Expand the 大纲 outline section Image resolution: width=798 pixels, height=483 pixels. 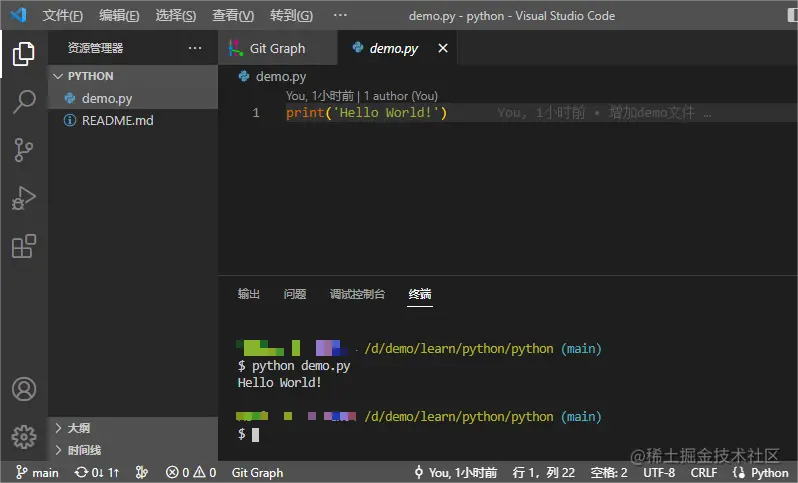click(133, 428)
